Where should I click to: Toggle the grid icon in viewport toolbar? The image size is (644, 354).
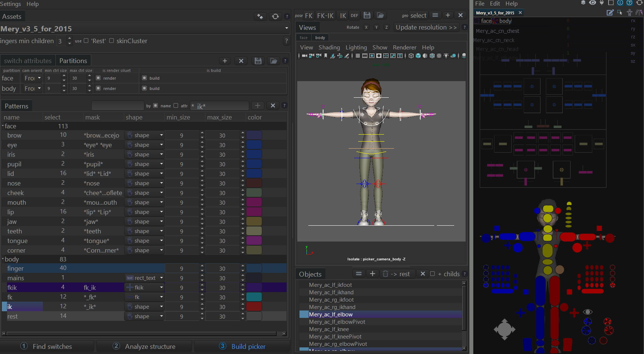(358, 56)
